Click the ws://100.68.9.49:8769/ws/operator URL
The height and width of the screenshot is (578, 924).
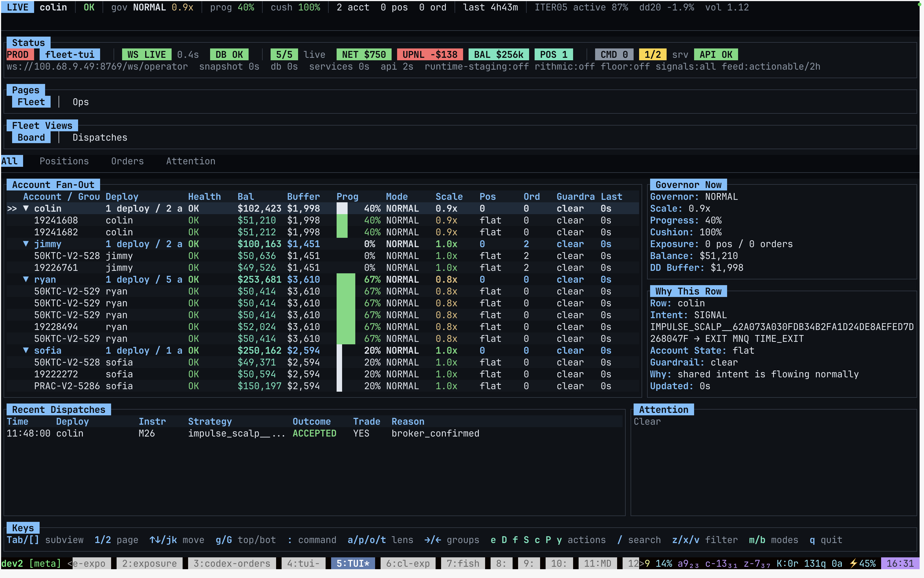97,67
